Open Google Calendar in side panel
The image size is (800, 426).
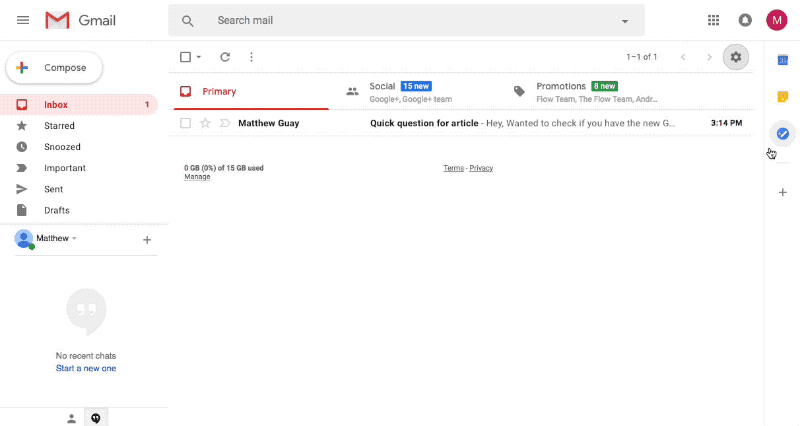pyautogui.click(x=783, y=60)
